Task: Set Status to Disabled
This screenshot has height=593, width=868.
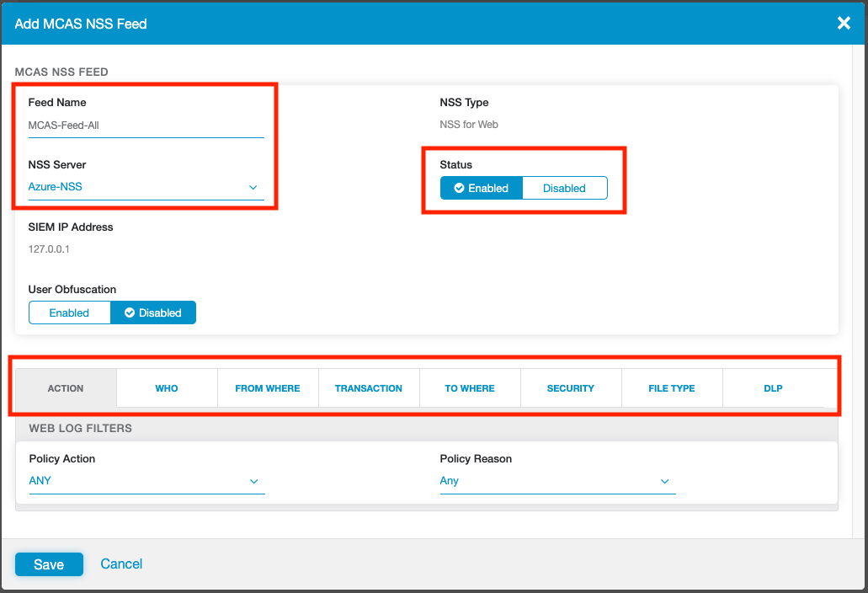Action: click(564, 188)
